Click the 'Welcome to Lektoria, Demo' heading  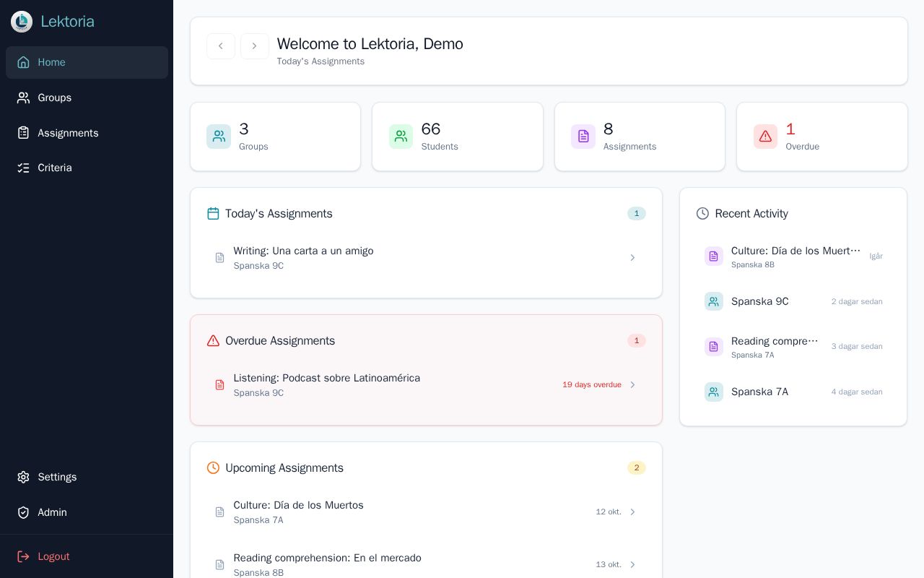(x=370, y=44)
